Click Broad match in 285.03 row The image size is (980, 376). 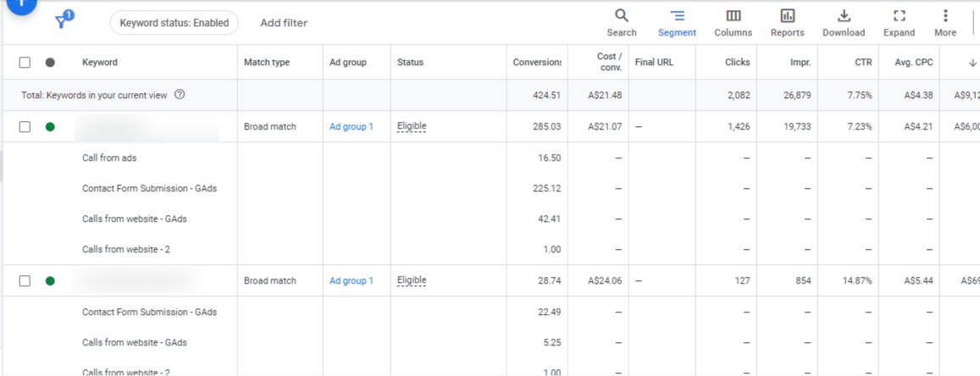270,127
